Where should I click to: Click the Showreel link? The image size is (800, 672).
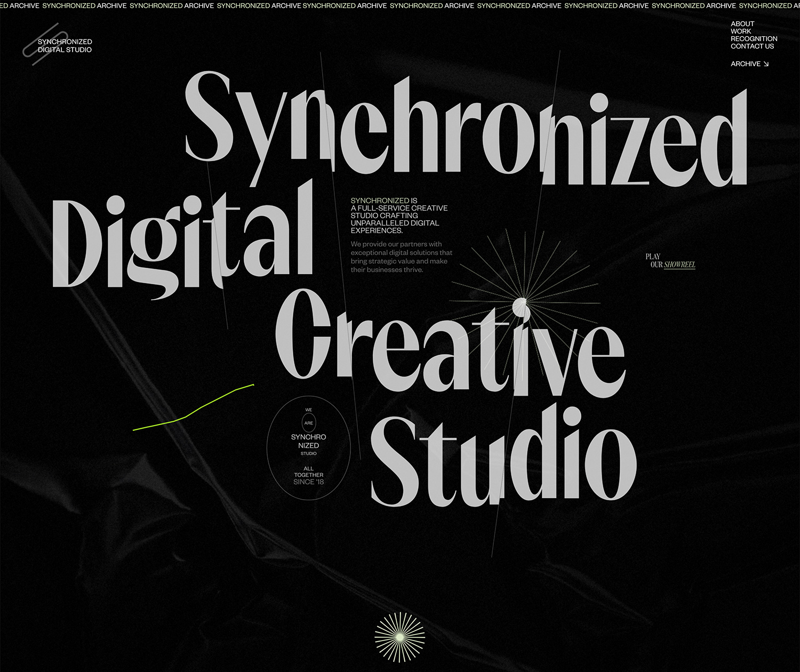pos(679,265)
